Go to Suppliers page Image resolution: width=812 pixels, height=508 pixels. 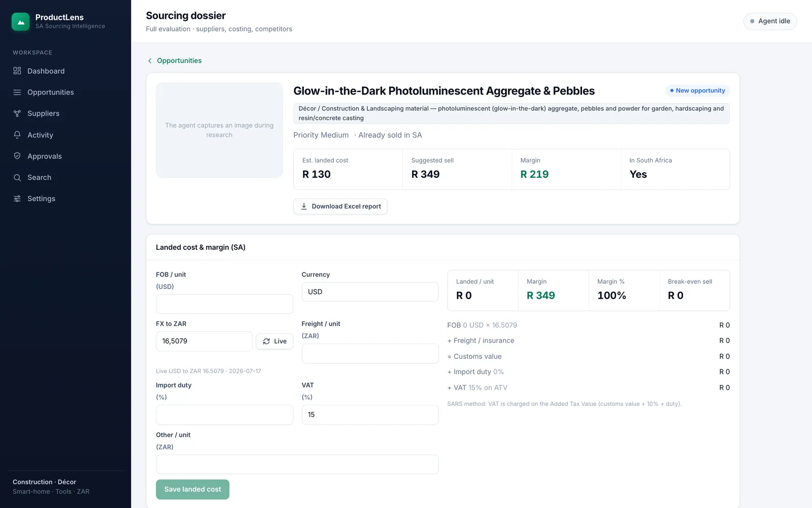pyautogui.click(x=65, y=114)
